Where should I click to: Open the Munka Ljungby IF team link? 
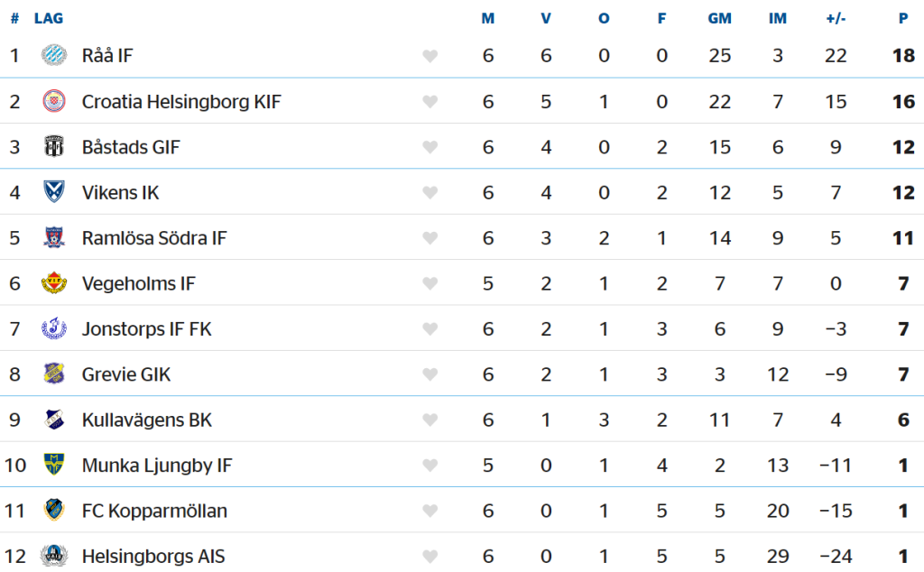157,466
